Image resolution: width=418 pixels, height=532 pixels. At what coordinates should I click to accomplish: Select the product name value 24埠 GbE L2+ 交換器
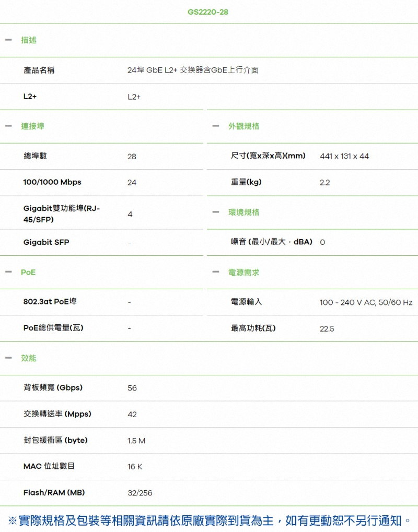[193, 70]
